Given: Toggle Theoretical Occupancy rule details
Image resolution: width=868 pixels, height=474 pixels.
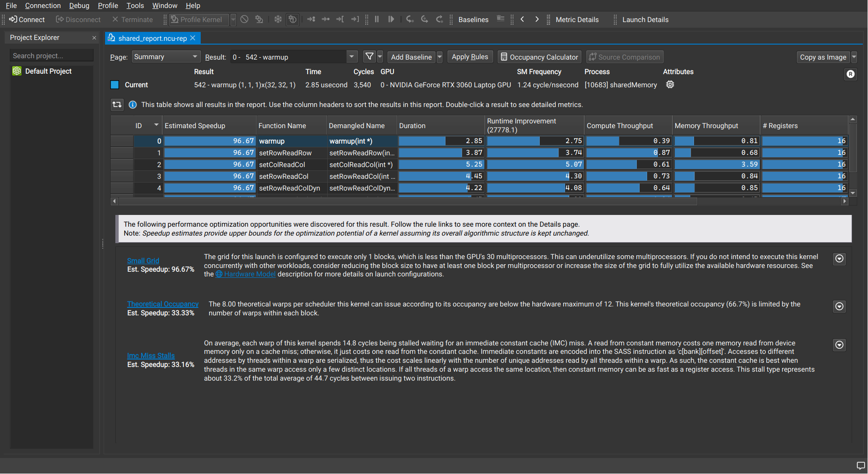Looking at the screenshot, I should tap(839, 306).
